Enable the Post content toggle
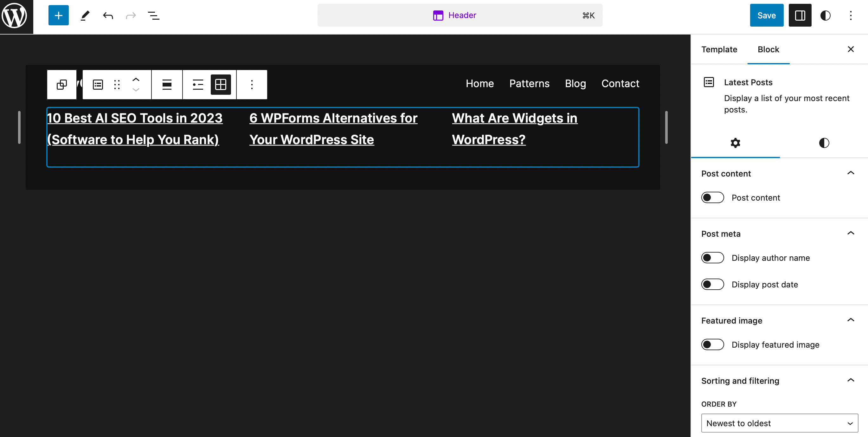 712,197
